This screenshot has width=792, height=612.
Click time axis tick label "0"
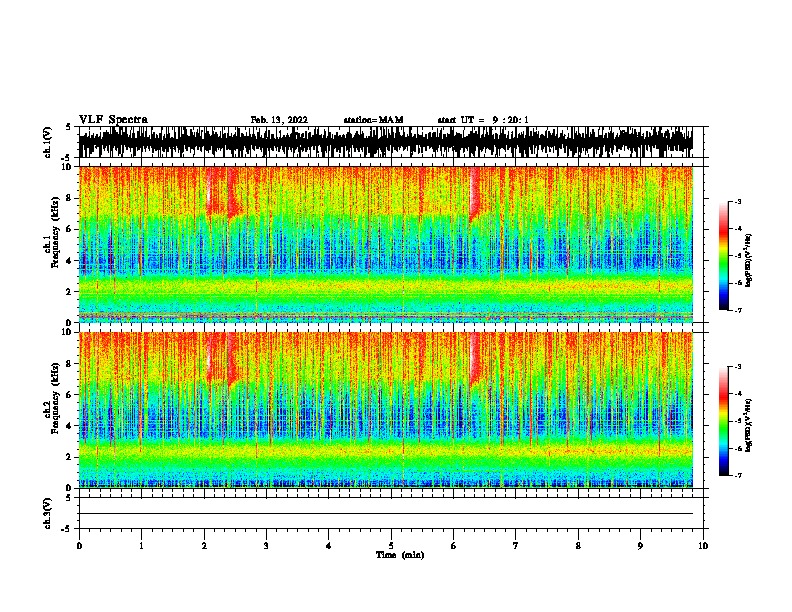click(x=79, y=546)
